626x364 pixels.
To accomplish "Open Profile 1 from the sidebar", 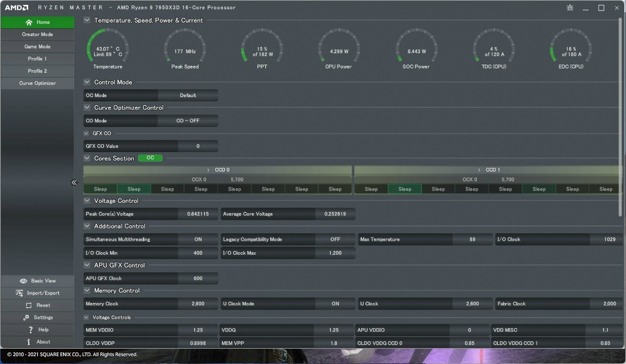I will [x=37, y=59].
